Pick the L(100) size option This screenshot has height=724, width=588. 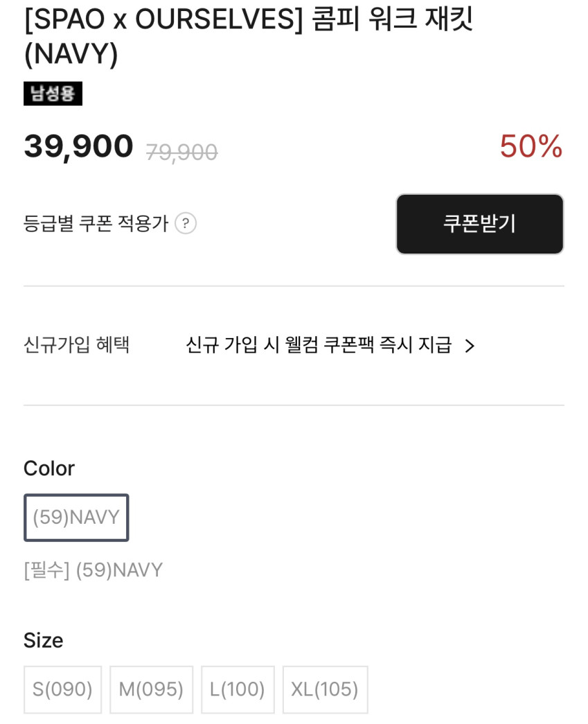(238, 689)
